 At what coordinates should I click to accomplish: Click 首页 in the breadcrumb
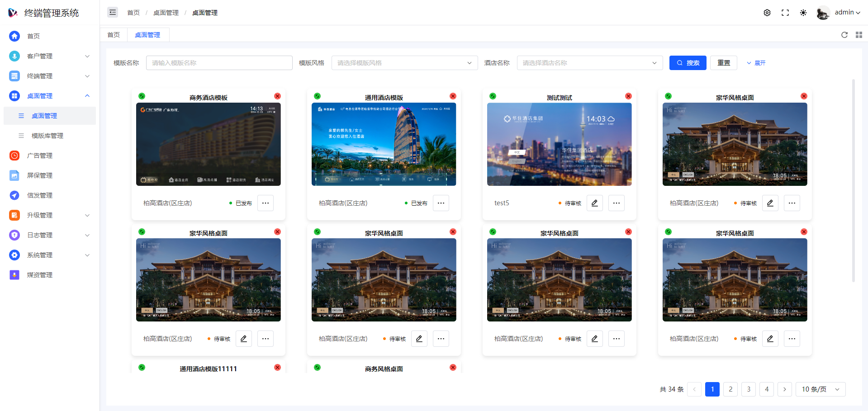133,13
